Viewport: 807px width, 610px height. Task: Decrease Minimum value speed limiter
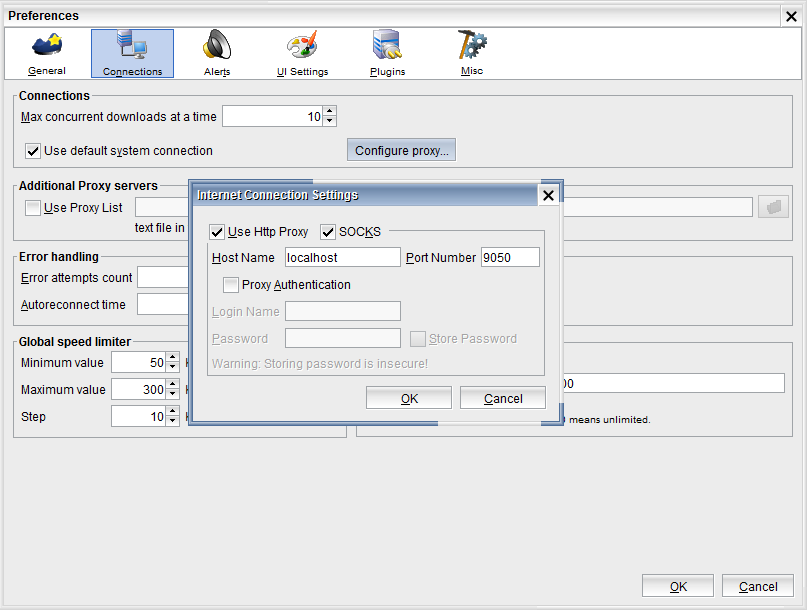point(172,368)
